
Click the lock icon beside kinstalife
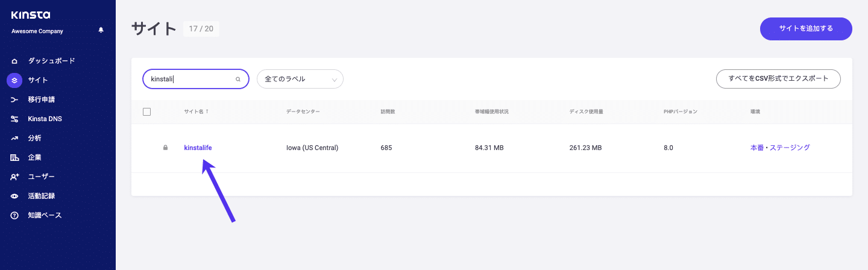coord(165,148)
